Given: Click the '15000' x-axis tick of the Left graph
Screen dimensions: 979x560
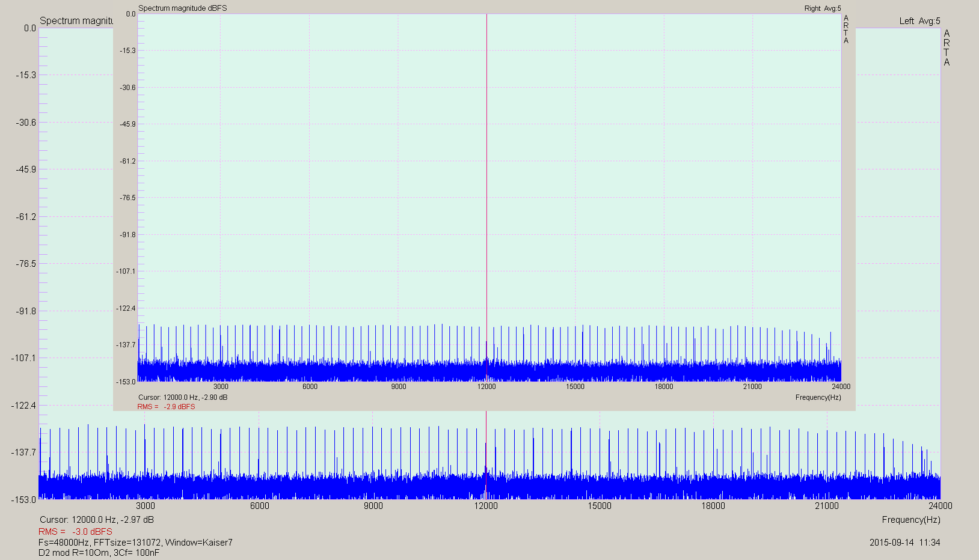Looking at the screenshot, I should coord(600,506).
